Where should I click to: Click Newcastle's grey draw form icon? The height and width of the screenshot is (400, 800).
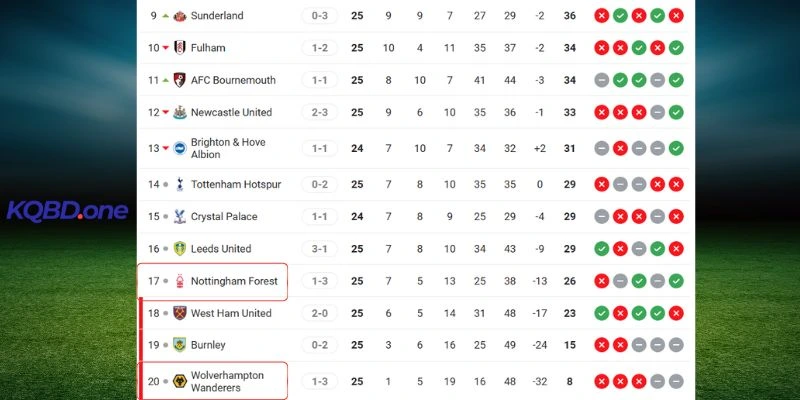(658, 112)
